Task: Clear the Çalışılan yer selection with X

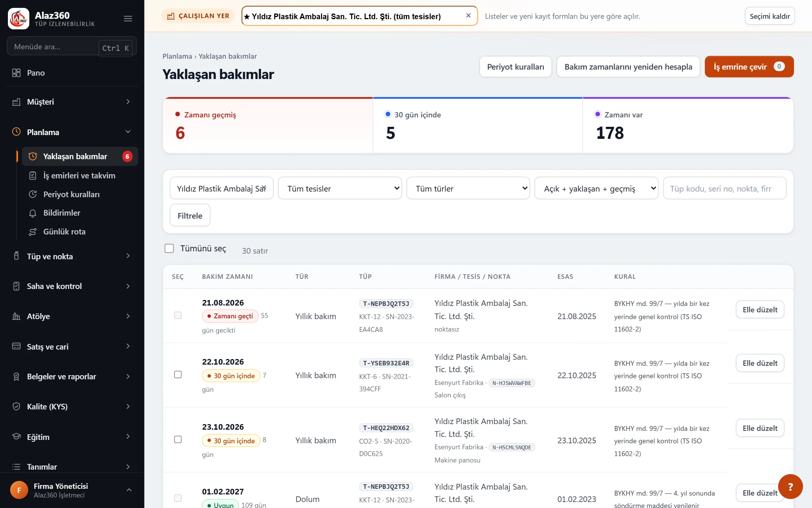Action: tap(468, 16)
